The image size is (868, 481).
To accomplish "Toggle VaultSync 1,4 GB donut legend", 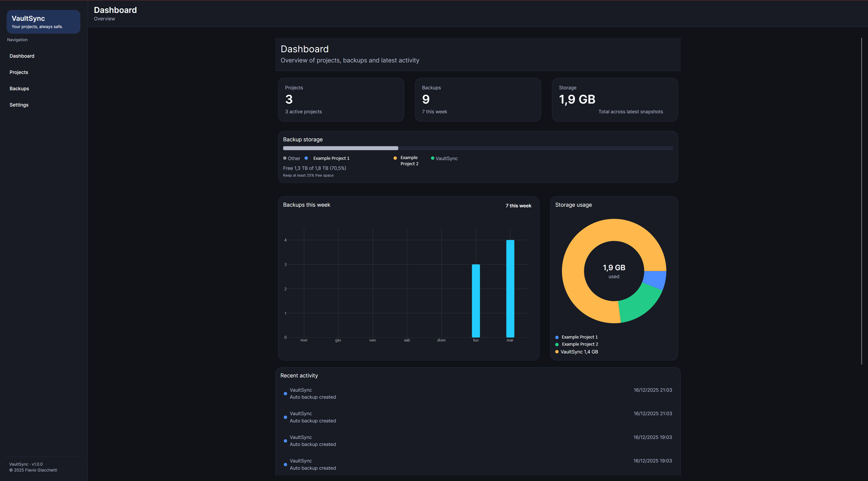I will pos(579,352).
